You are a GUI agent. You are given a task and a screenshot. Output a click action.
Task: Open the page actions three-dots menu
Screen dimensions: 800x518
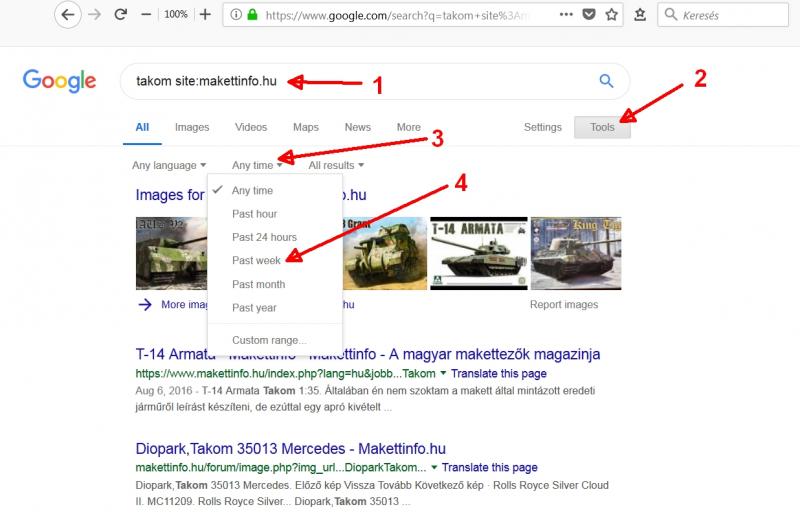point(565,15)
